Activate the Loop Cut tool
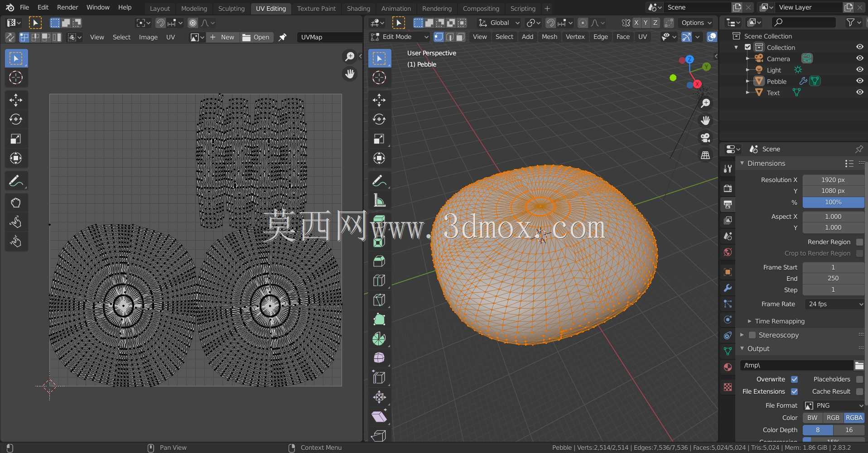 (379, 280)
